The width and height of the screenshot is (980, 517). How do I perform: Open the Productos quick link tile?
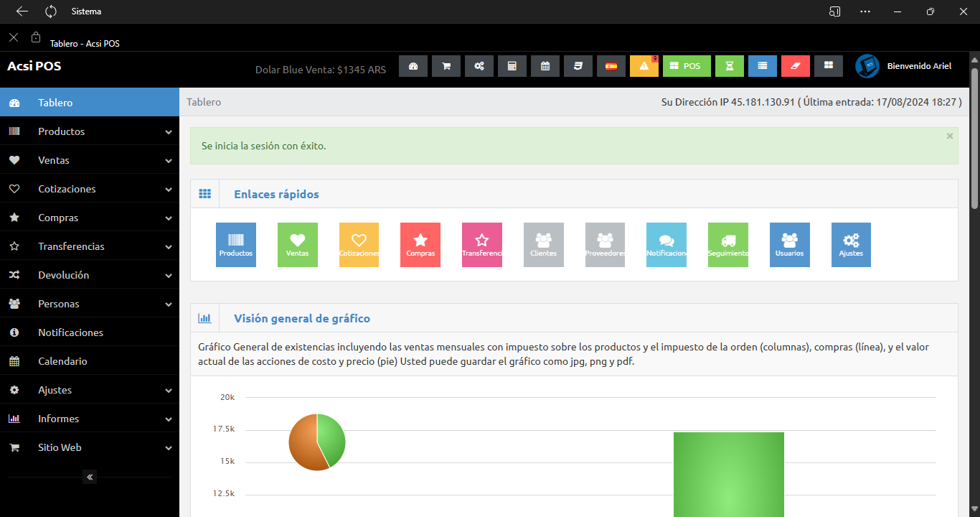tap(235, 245)
